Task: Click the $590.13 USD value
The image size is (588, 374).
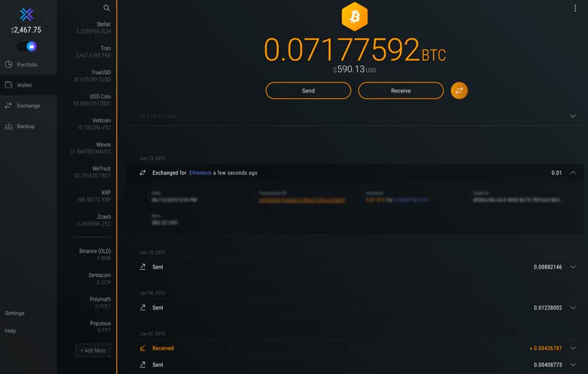Action: click(x=355, y=69)
